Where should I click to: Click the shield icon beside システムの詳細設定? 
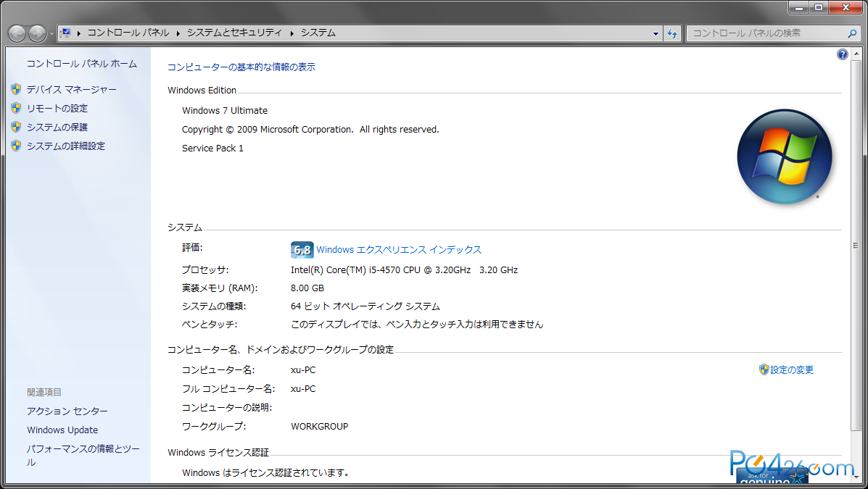click(x=16, y=146)
